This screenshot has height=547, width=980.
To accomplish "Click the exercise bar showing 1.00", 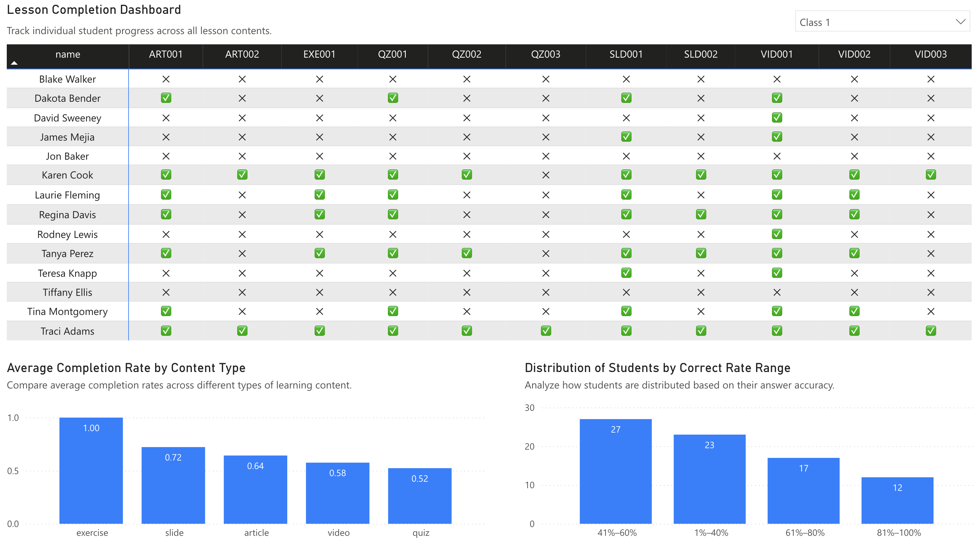I will (91, 471).
